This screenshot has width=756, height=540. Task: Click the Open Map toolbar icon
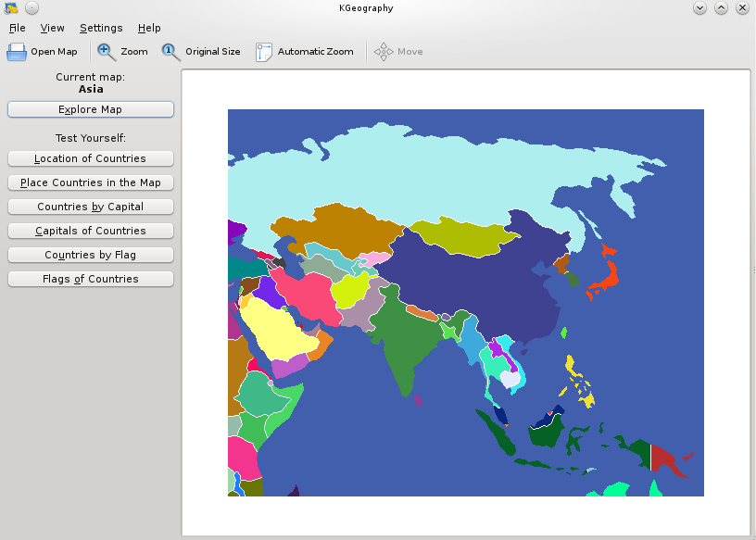coord(18,52)
